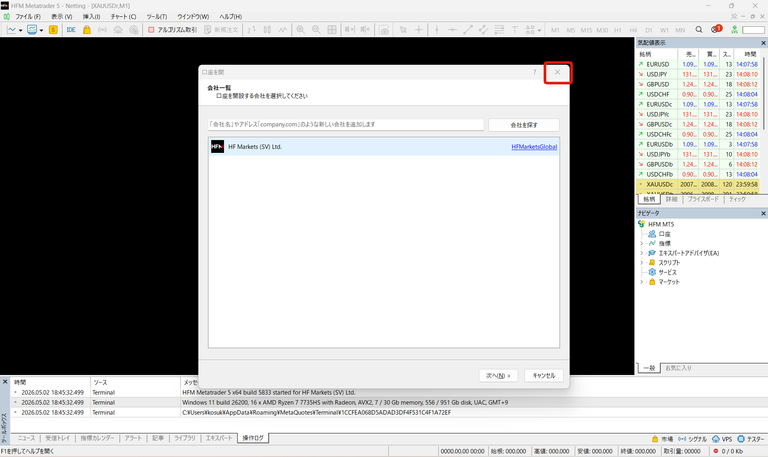Image resolution: width=768 pixels, height=457 pixels.
Task: Click the green connection status icon
Action: click(734, 30)
